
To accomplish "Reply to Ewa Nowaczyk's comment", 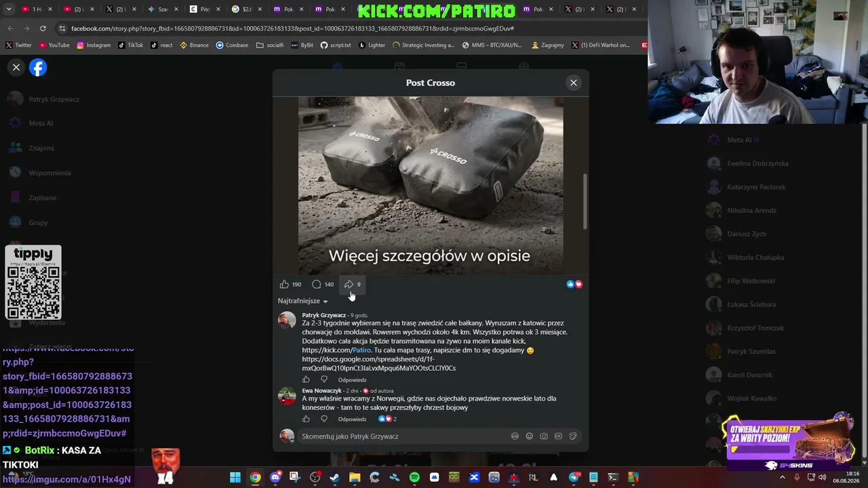I will coord(352,419).
